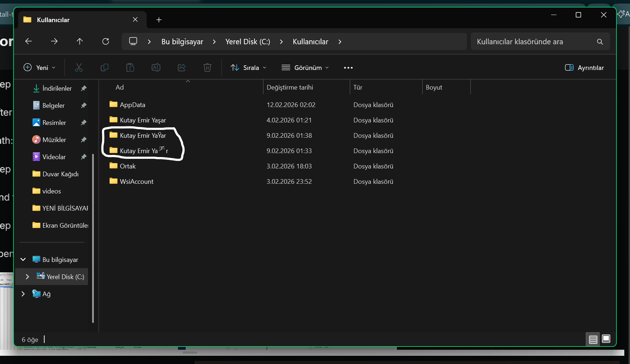Click the Delete trash icon
630x364 pixels.
pyautogui.click(x=207, y=67)
